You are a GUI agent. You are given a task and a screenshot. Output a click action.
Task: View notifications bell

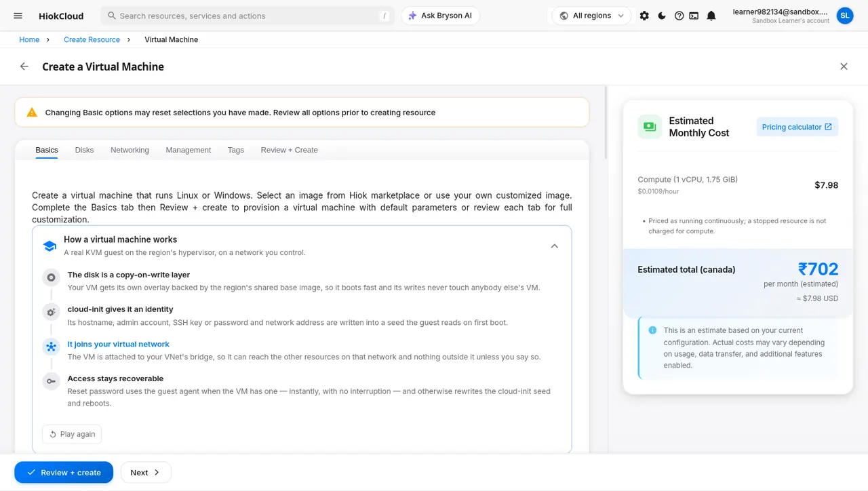point(711,16)
